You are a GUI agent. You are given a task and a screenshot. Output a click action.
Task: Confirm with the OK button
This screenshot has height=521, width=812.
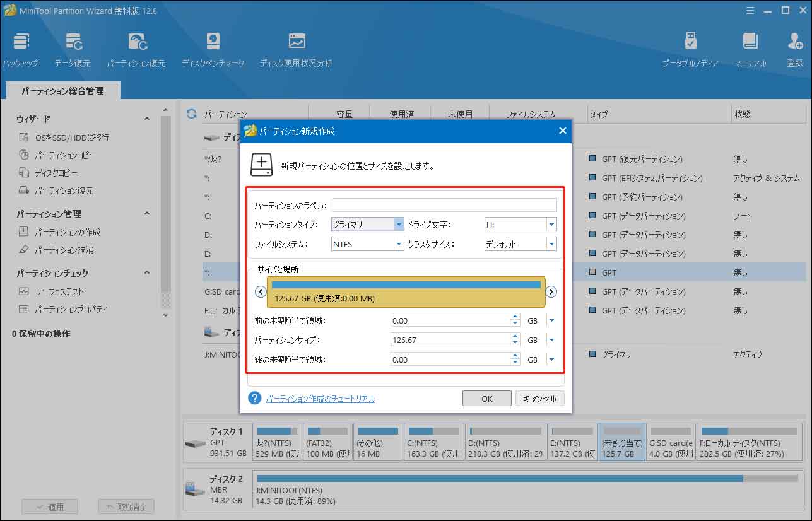[487, 399]
